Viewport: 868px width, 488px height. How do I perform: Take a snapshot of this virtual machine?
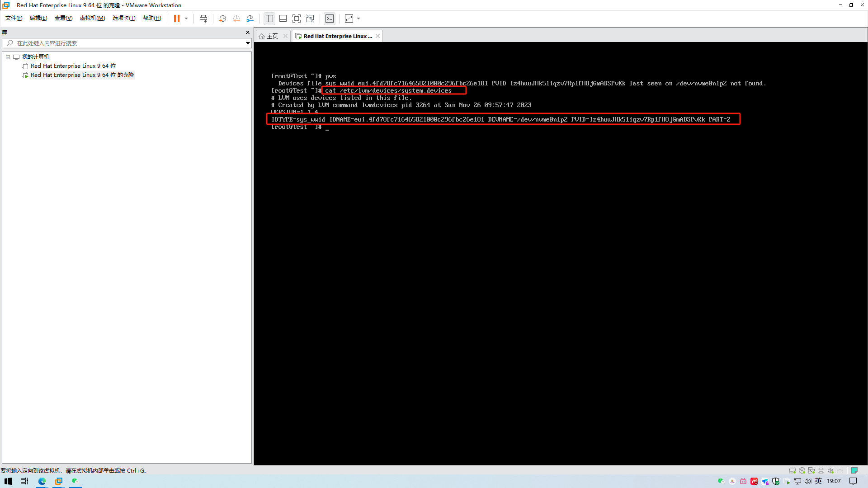point(223,19)
